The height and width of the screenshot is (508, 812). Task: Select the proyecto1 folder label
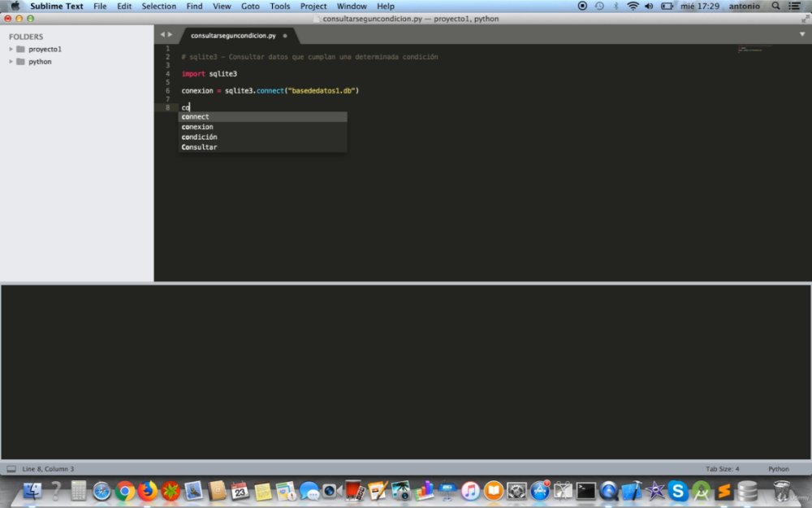[45, 50]
